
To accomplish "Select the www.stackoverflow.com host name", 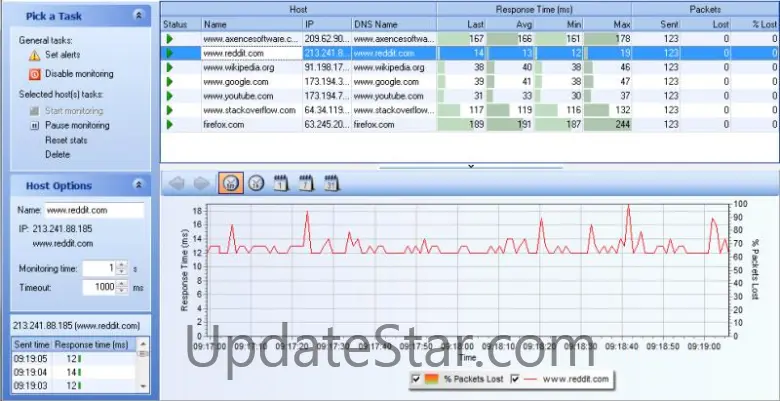I will coord(250,110).
